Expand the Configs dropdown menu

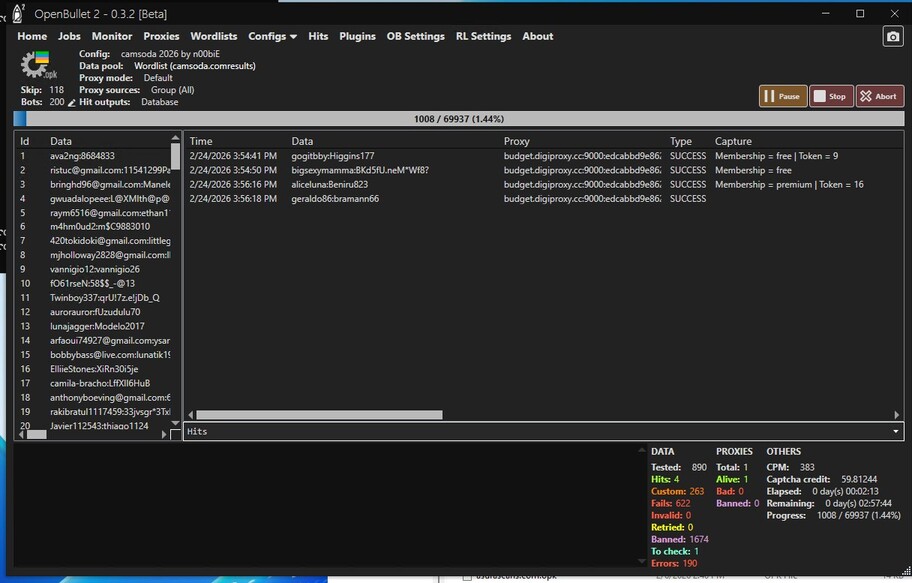tap(272, 36)
